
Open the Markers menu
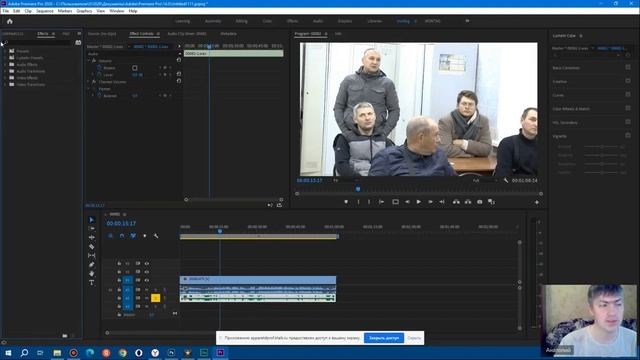coord(65,11)
